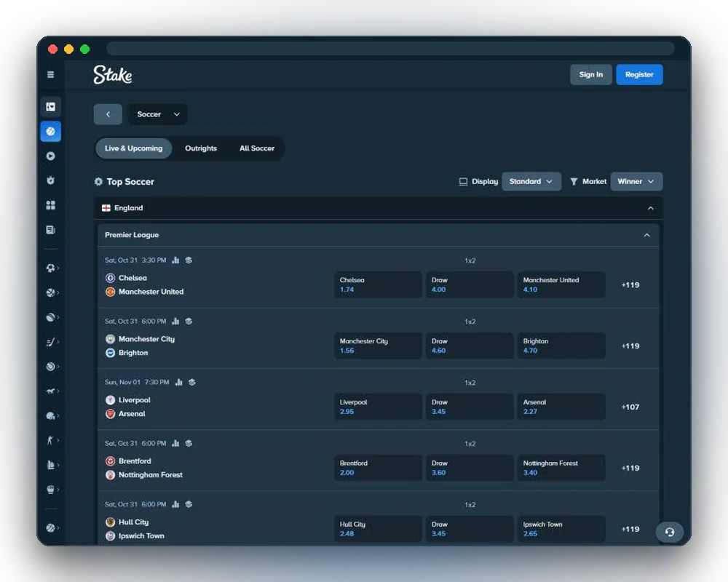Collapse the Premier League section
The width and height of the screenshot is (728, 582).
[646, 235]
